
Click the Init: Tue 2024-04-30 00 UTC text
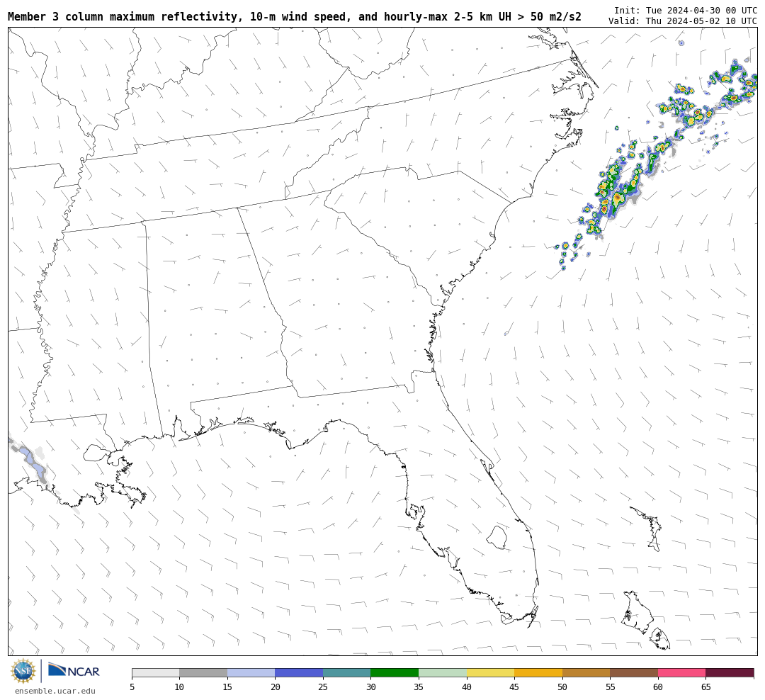[x=686, y=10]
